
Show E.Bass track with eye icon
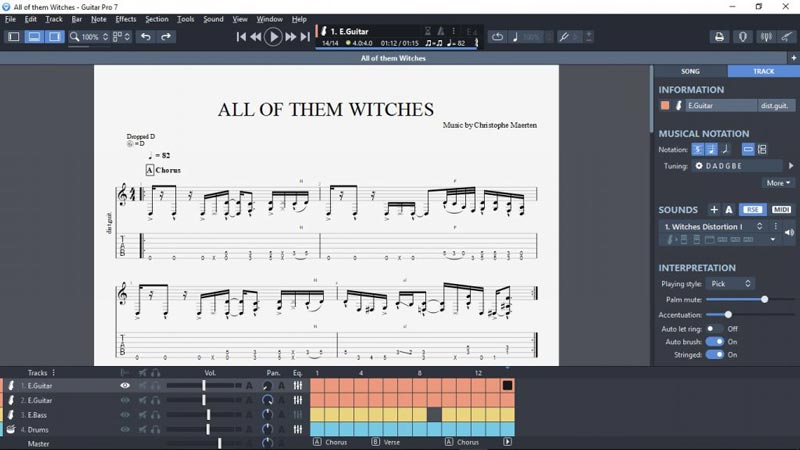tap(125, 415)
